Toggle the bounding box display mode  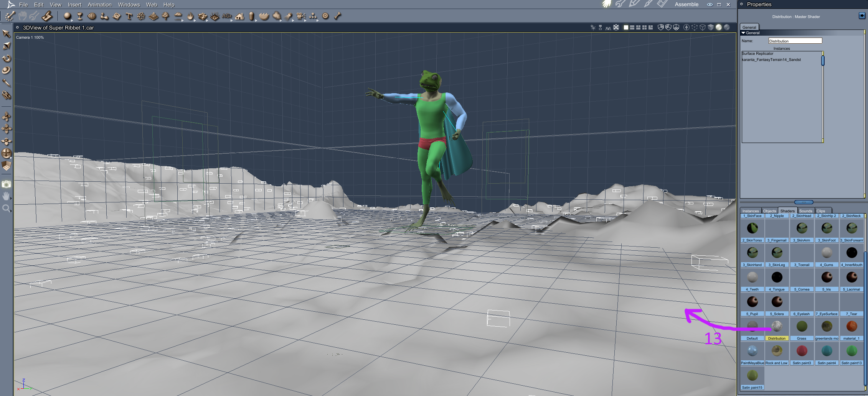click(x=695, y=27)
